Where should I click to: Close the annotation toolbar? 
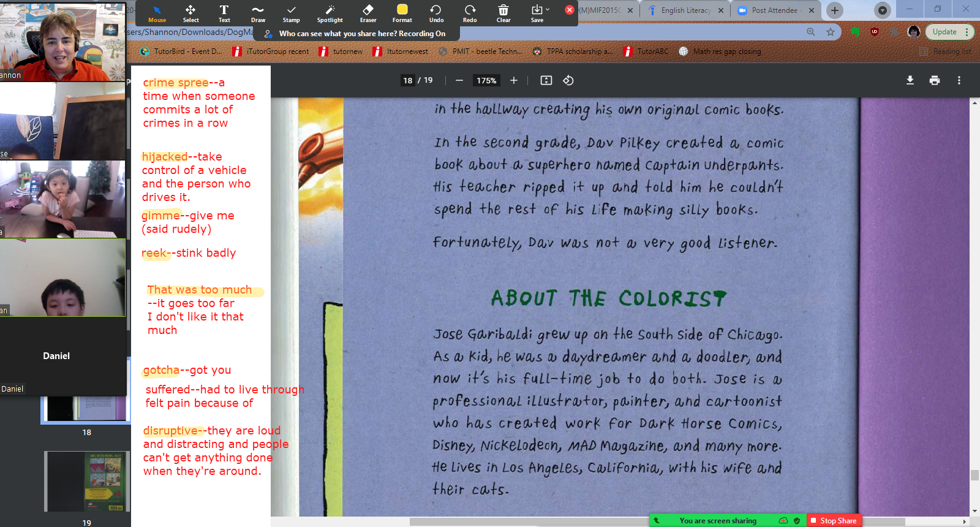tap(570, 10)
